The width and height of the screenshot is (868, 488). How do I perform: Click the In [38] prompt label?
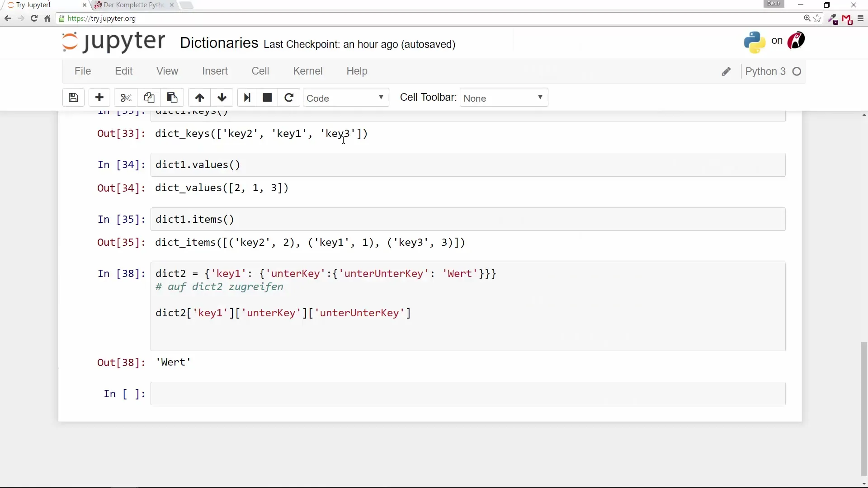(122, 274)
